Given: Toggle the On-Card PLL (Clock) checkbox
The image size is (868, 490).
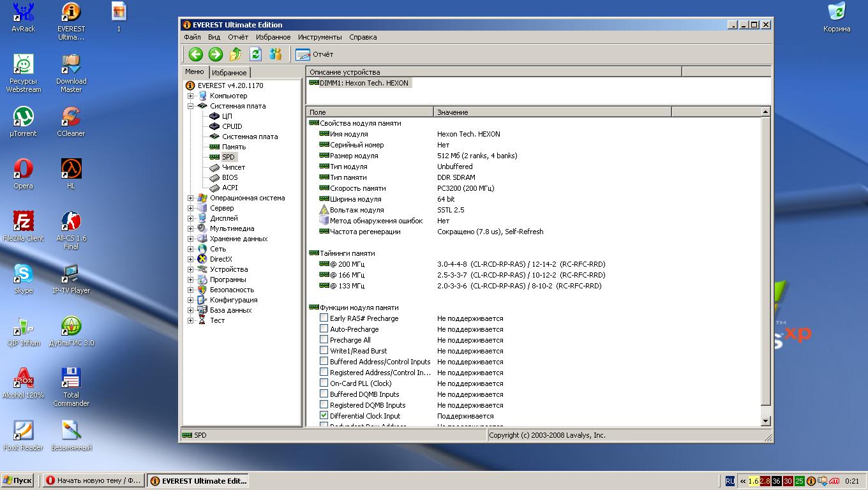Looking at the screenshot, I should (324, 383).
